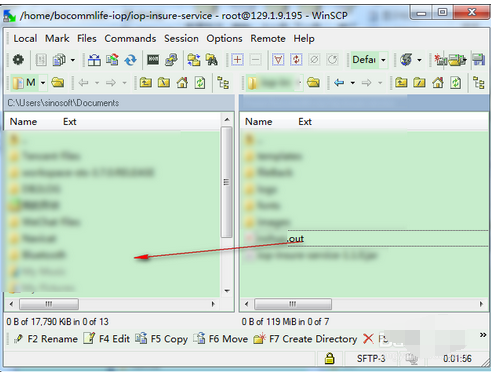Go back in the local panel
This screenshot has width=491, height=372.
coord(83,83)
